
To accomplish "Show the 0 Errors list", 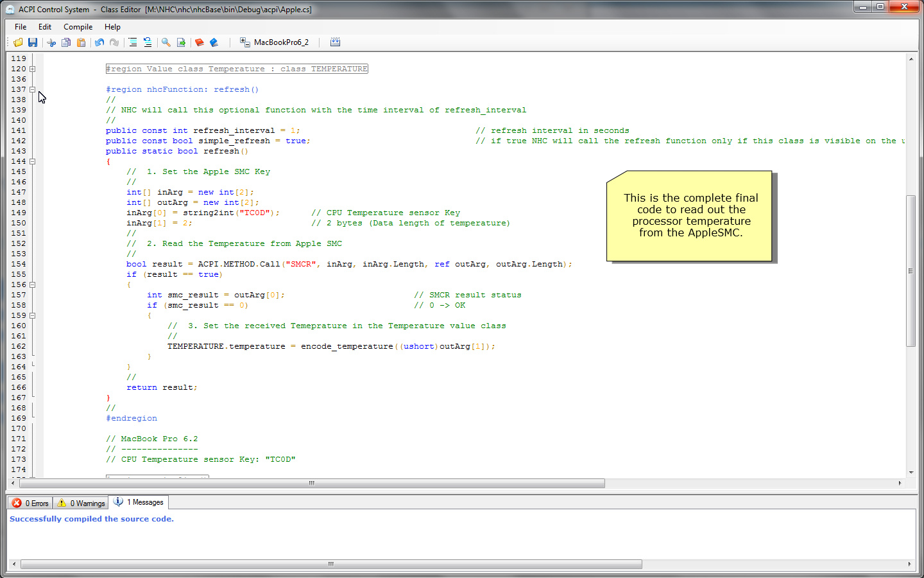I will (30, 503).
